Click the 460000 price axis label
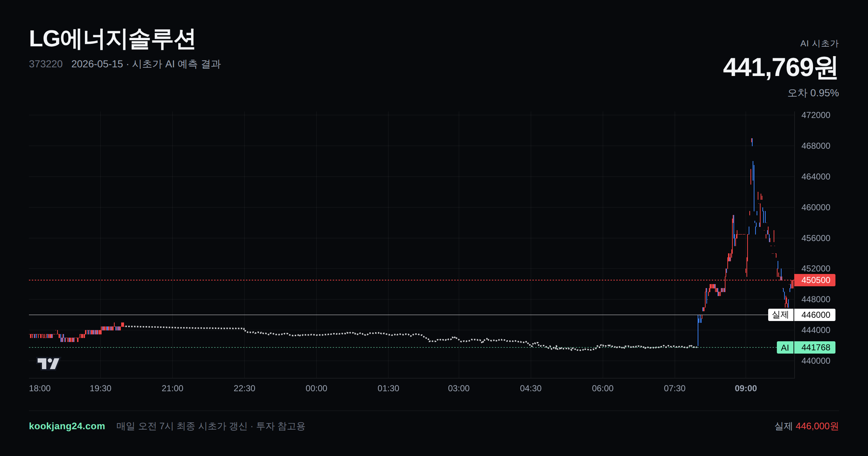This screenshot has width=868, height=456. click(x=816, y=207)
